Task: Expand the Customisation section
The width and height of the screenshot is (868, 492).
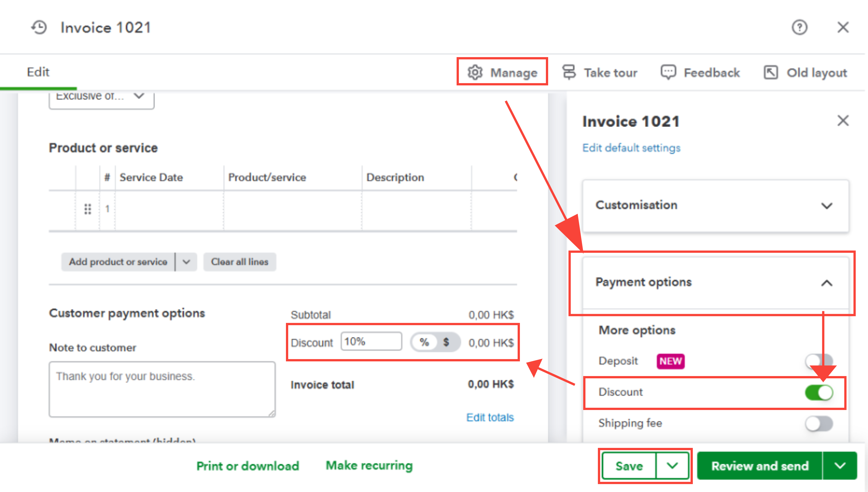Action: (x=715, y=206)
